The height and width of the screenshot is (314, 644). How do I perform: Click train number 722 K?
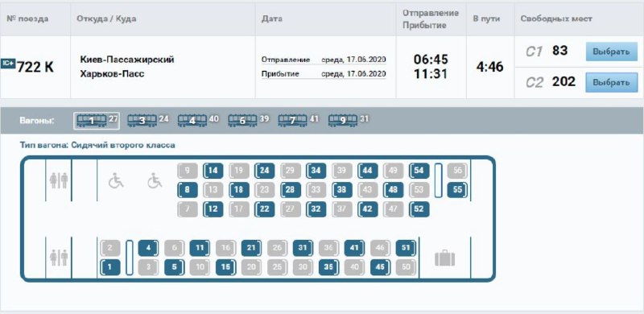(35, 67)
